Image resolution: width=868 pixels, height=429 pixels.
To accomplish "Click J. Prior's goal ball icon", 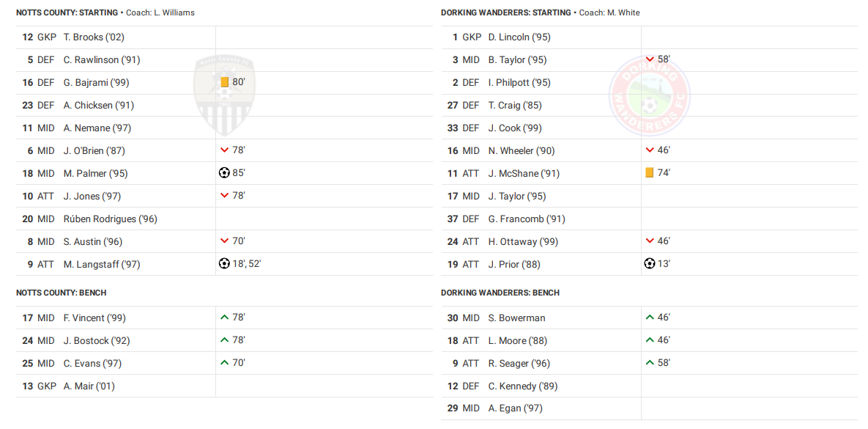I will point(649,264).
